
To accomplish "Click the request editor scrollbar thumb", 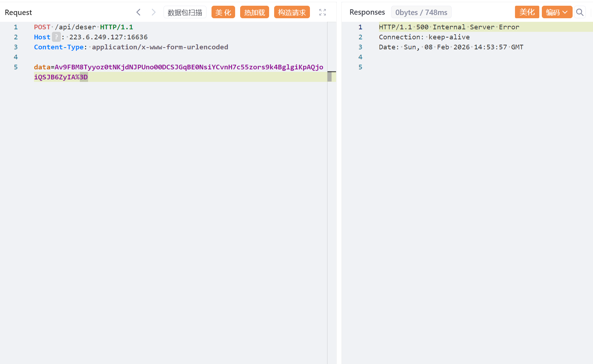I will coord(330,77).
